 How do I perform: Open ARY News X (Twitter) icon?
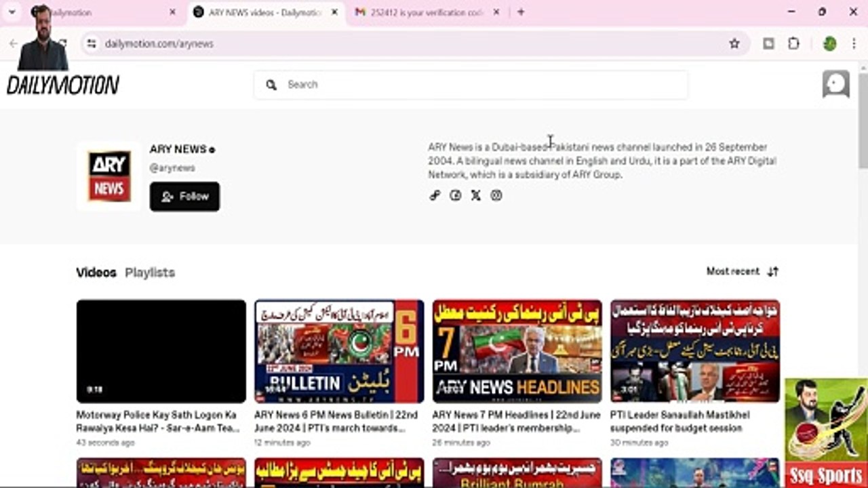(x=476, y=195)
